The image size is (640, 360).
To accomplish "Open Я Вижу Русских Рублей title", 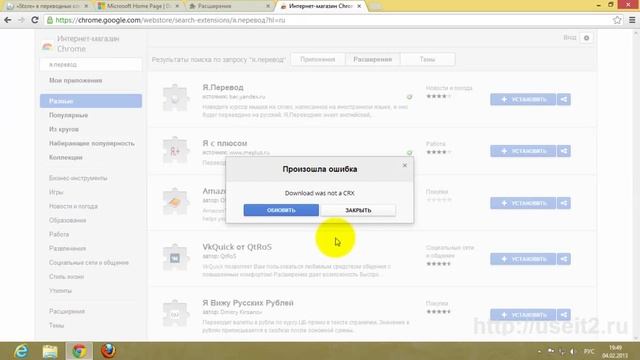I will click(248, 303).
